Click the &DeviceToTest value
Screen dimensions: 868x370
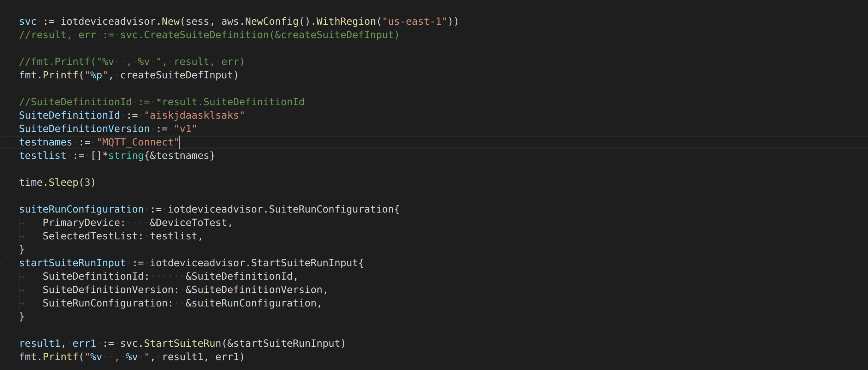point(188,223)
